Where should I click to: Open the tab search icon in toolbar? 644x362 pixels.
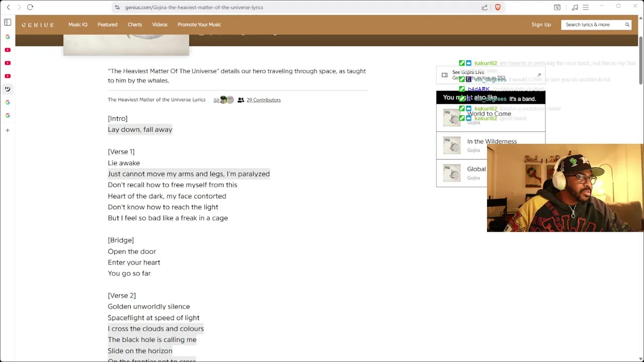(x=557, y=7)
